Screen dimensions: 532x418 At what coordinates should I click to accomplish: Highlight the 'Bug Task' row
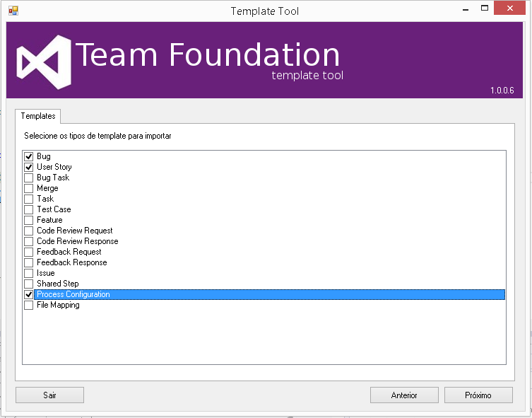pos(53,178)
